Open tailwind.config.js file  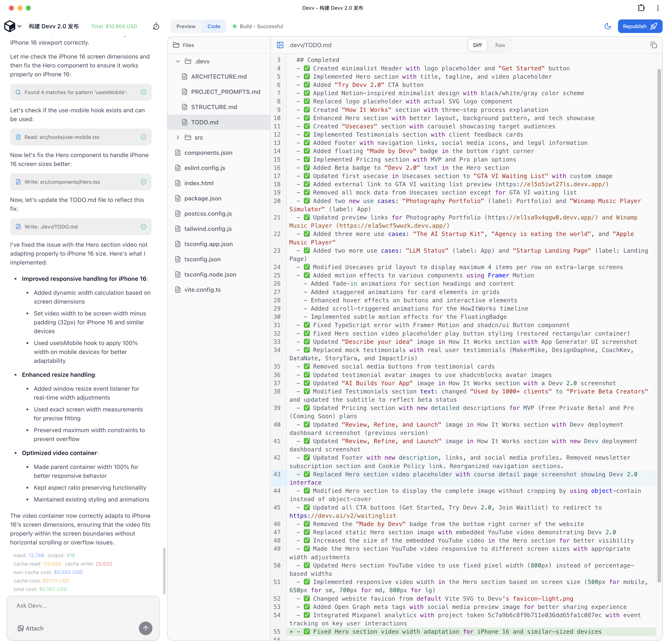tap(219, 229)
